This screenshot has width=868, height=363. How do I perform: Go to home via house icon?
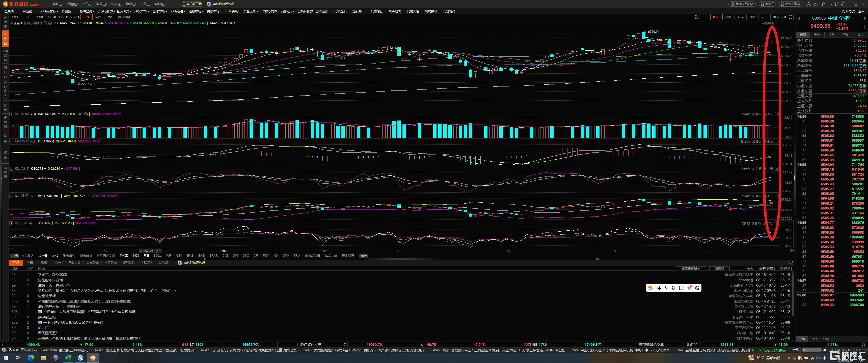coord(824,4)
